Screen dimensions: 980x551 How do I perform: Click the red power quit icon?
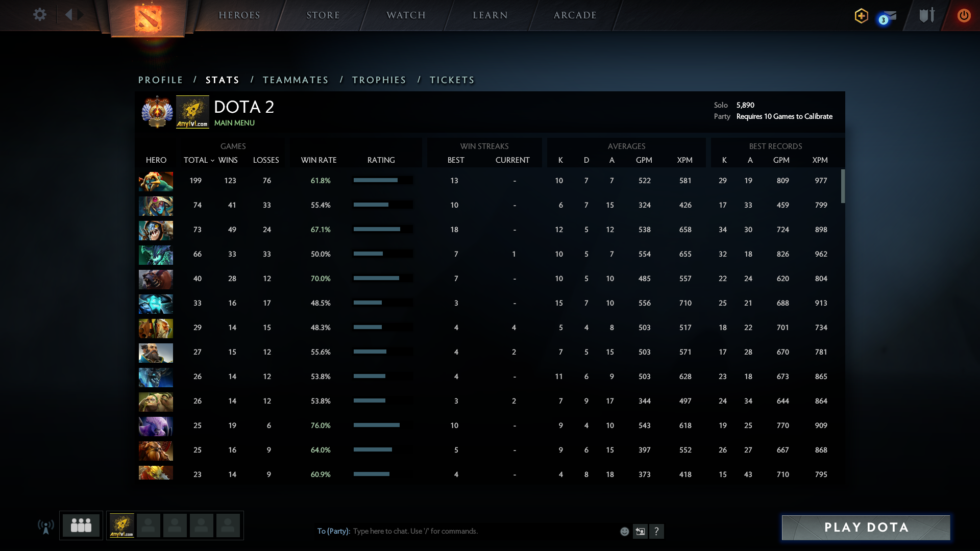tap(964, 15)
